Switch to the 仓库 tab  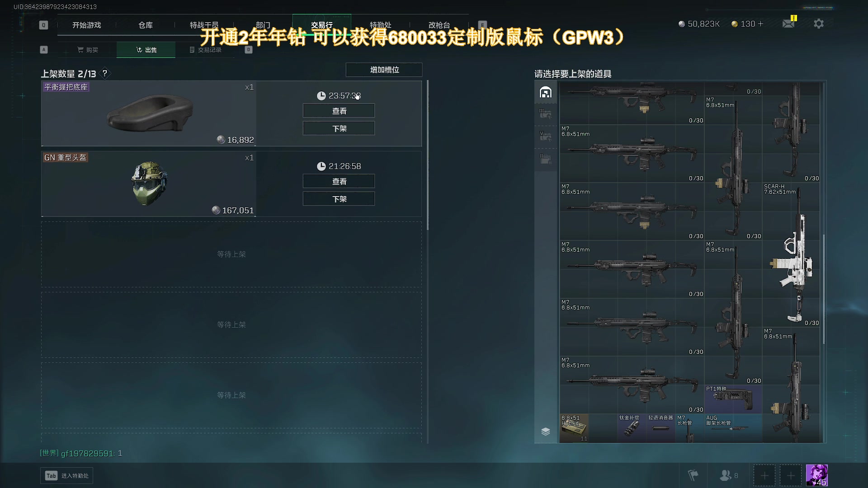pyautogui.click(x=146, y=25)
